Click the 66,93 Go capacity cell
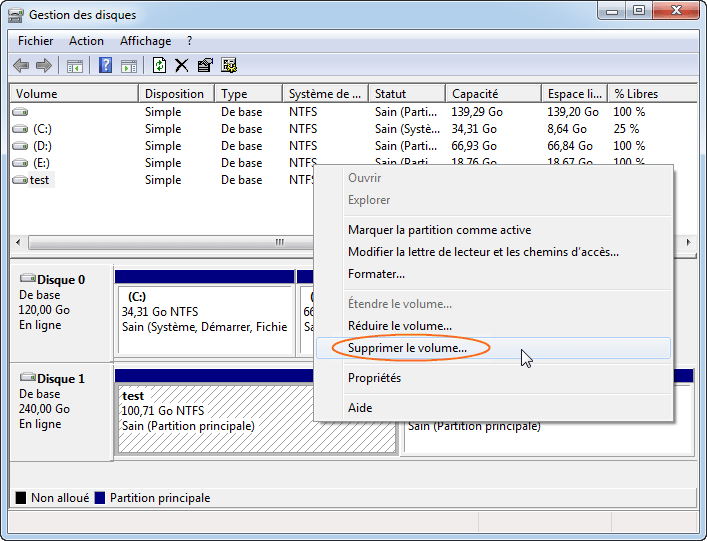Image resolution: width=707 pixels, height=541 pixels. click(x=474, y=146)
